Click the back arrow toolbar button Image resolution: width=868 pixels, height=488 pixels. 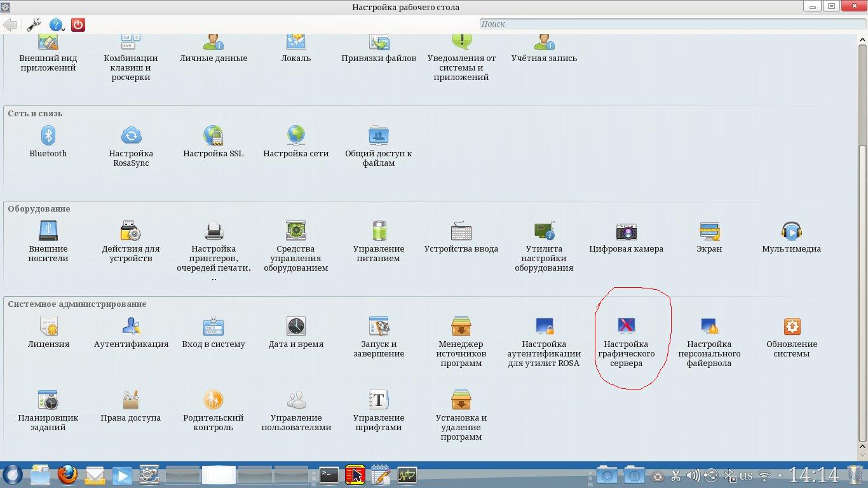10,25
